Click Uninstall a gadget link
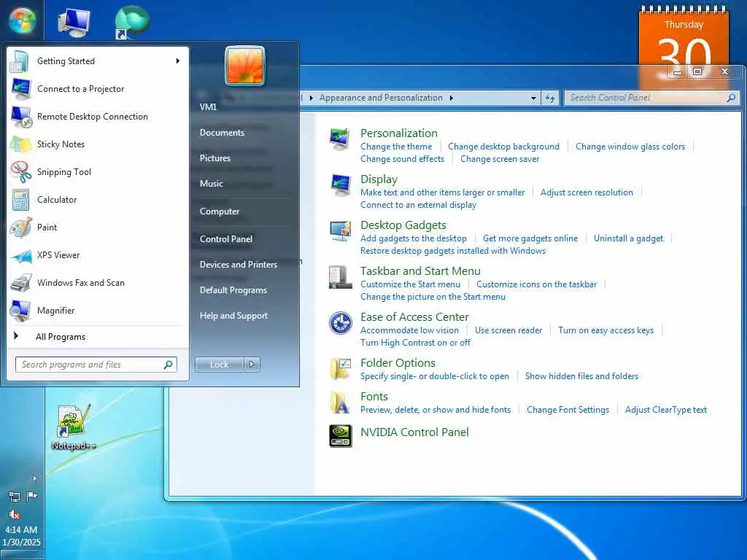 click(x=628, y=238)
